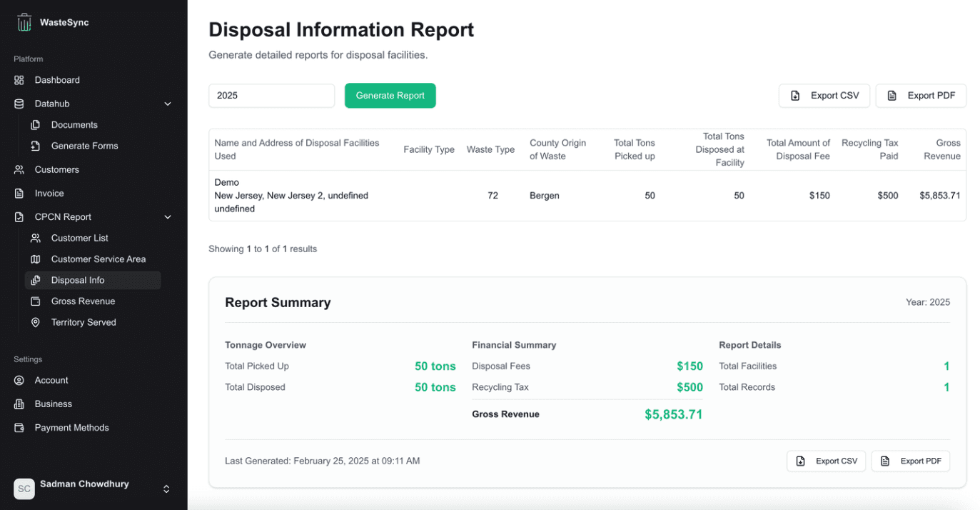Click the summary card Export PDF icon

pos(885,461)
